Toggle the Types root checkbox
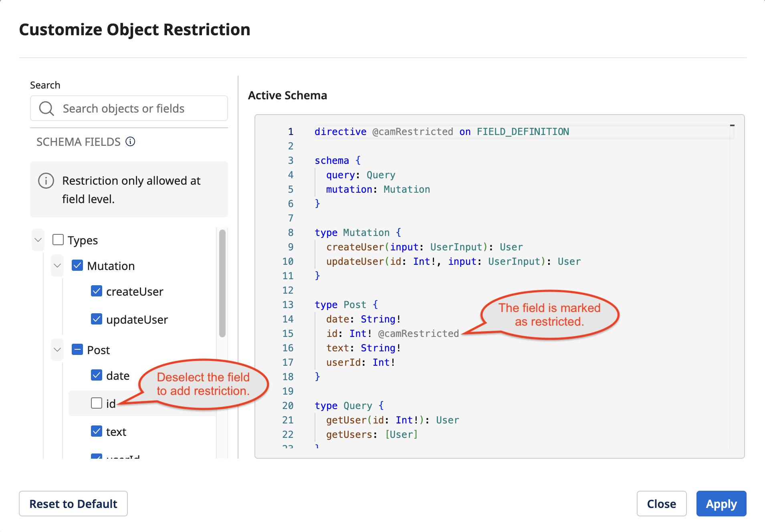 click(58, 240)
